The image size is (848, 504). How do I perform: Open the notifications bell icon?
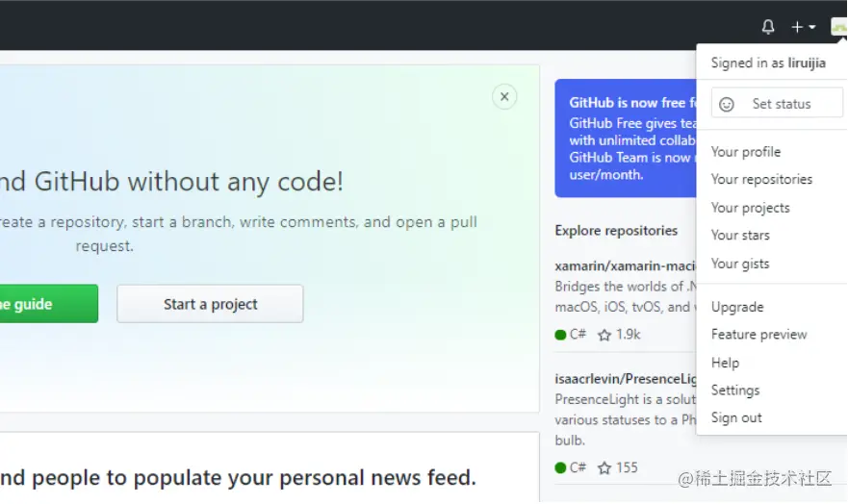tap(768, 27)
